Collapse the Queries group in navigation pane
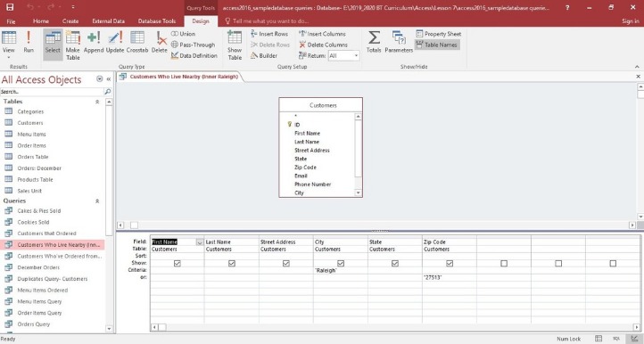Screen dimensions: 644x344 (97, 201)
